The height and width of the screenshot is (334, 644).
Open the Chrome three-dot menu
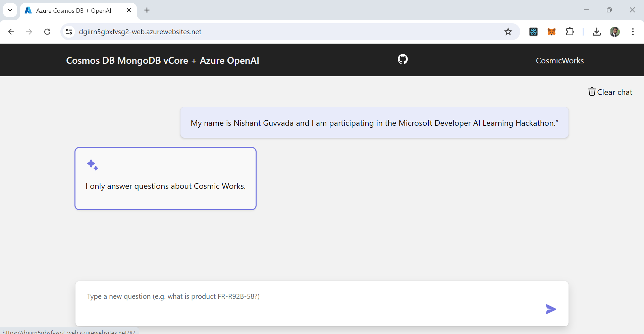(x=633, y=32)
